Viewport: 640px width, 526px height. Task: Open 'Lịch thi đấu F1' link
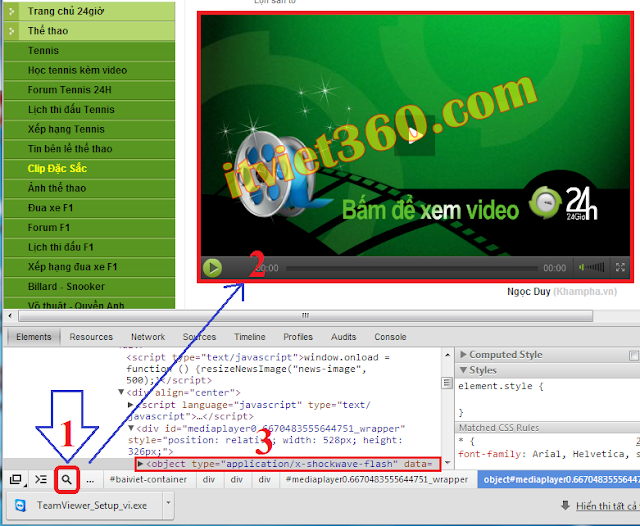coord(89,247)
